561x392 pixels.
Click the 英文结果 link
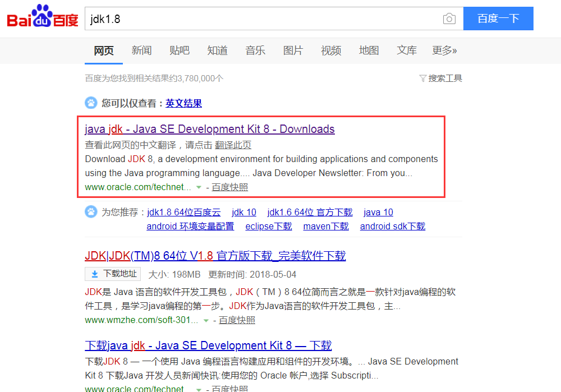pyautogui.click(x=183, y=103)
